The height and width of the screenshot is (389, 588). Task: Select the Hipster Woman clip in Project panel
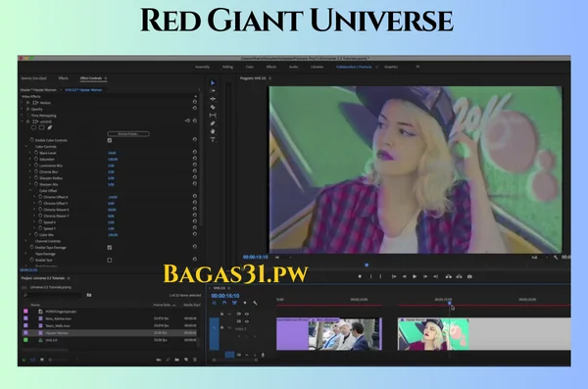point(109,333)
